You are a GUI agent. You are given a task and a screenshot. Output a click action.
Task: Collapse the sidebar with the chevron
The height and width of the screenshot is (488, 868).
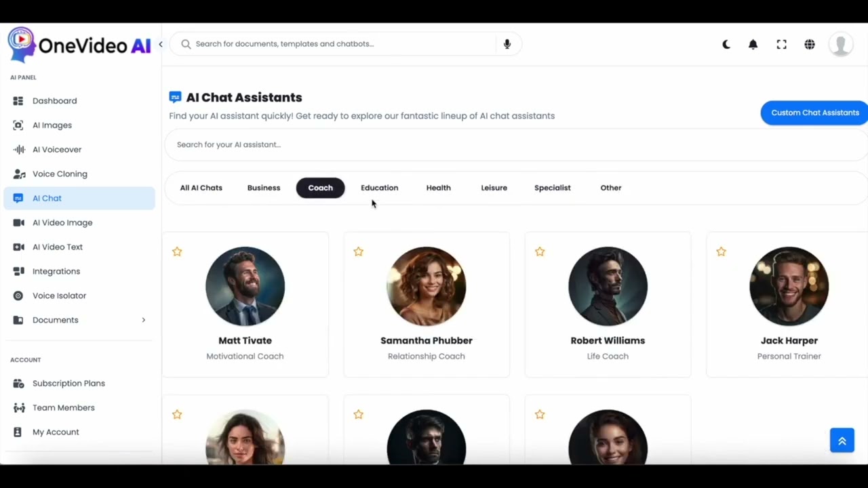pyautogui.click(x=161, y=44)
